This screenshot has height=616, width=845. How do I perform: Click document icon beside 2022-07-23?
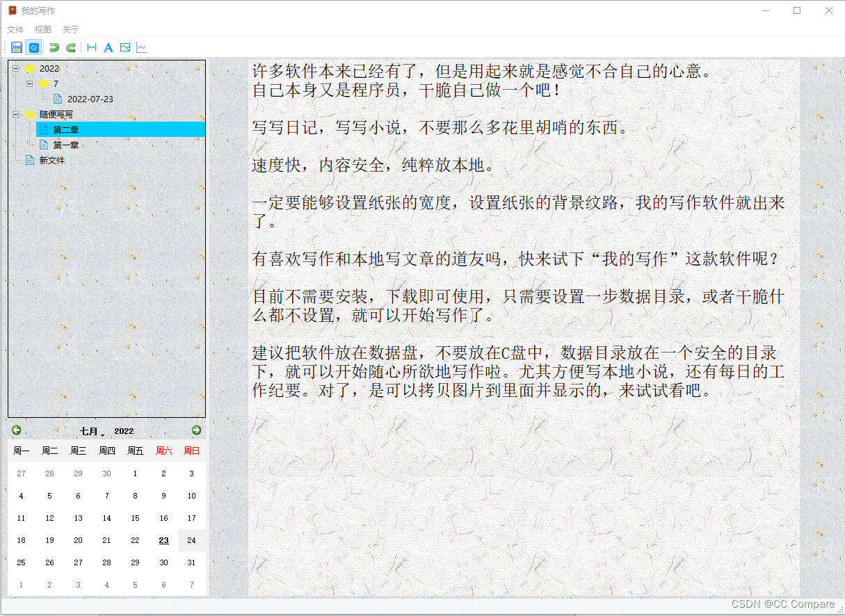pyautogui.click(x=58, y=99)
